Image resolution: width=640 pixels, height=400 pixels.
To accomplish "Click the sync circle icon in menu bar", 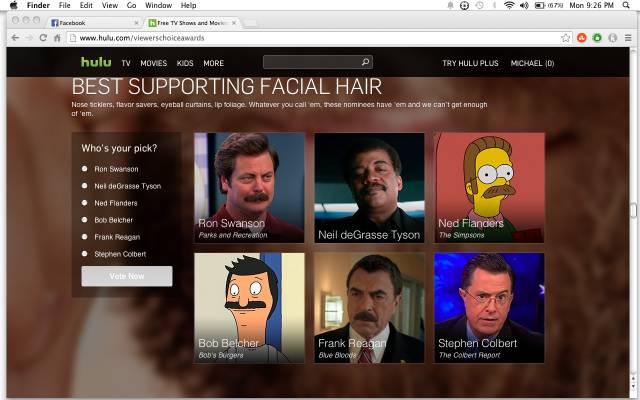I will coord(464,5).
